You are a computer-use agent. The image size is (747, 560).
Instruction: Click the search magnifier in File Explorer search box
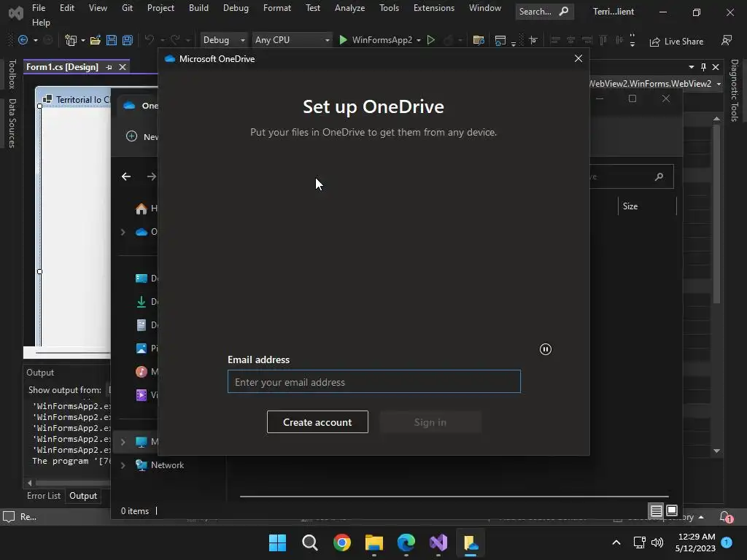tap(659, 176)
